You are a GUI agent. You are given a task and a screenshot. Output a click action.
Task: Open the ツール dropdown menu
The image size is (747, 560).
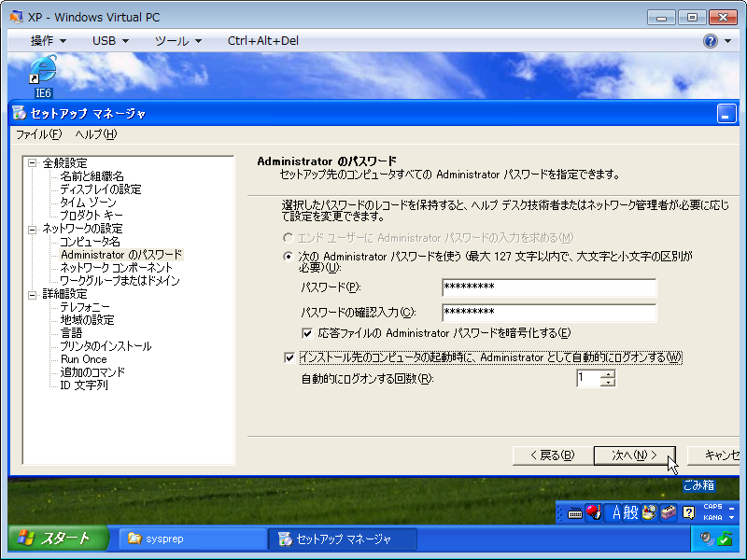tap(177, 41)
